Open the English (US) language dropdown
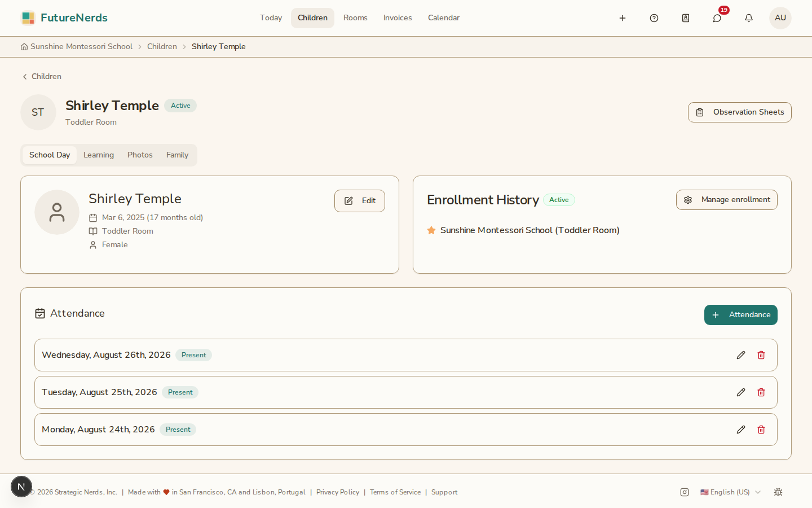812x508 pixels. coord(730,492)
